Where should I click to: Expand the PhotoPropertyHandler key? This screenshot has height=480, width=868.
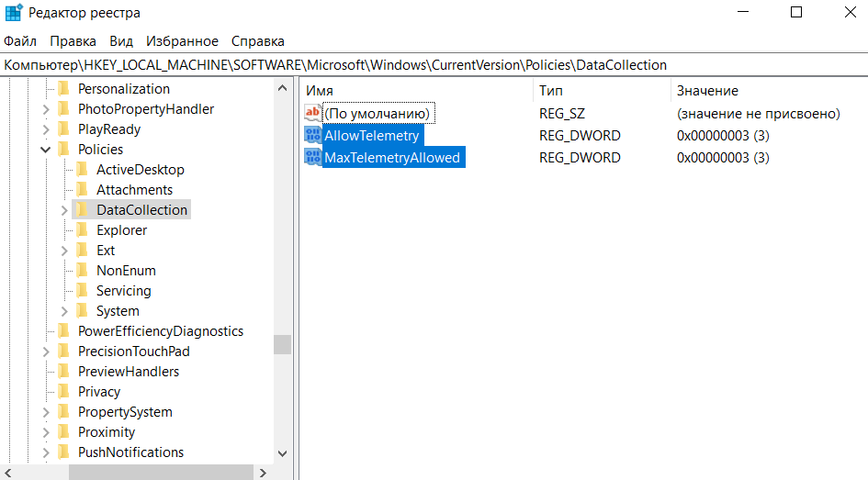pos(45,109)
